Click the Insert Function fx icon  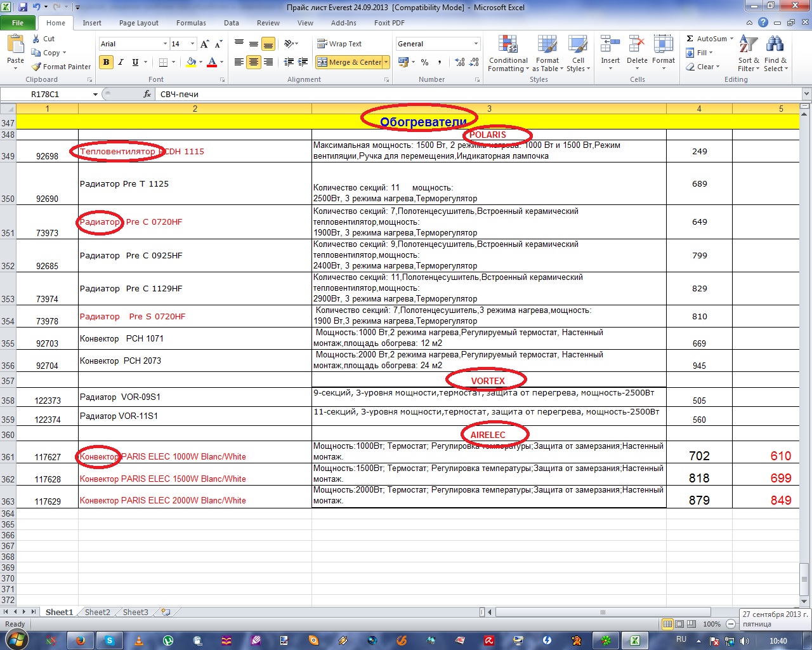pos(147,94)
